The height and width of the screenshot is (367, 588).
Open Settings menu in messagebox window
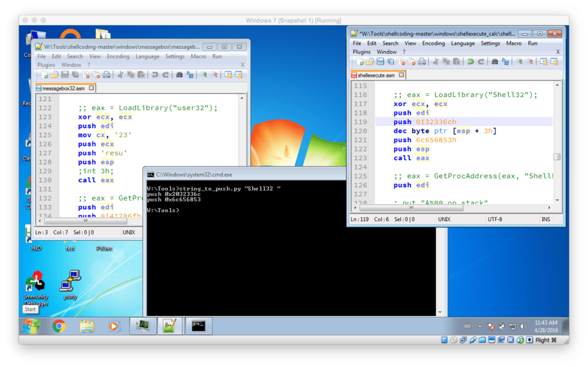point(175,57)
